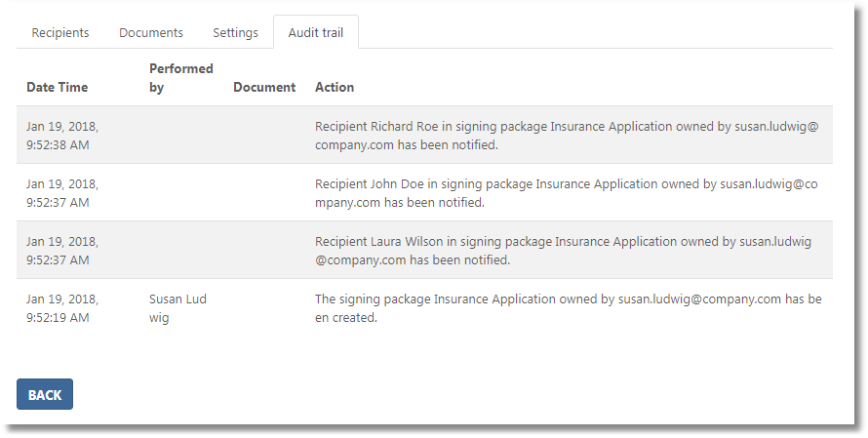Click the signing package created action text

(x=568, y=308)
